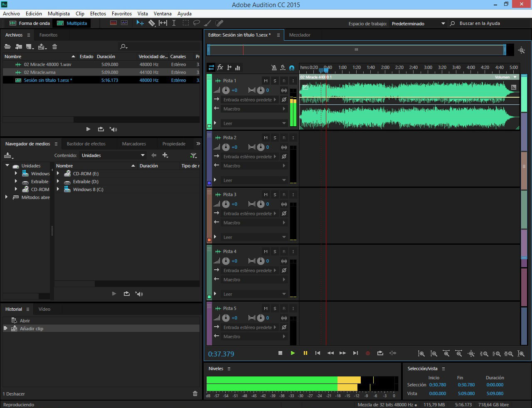Select the Razor tool

click(151, 23)
